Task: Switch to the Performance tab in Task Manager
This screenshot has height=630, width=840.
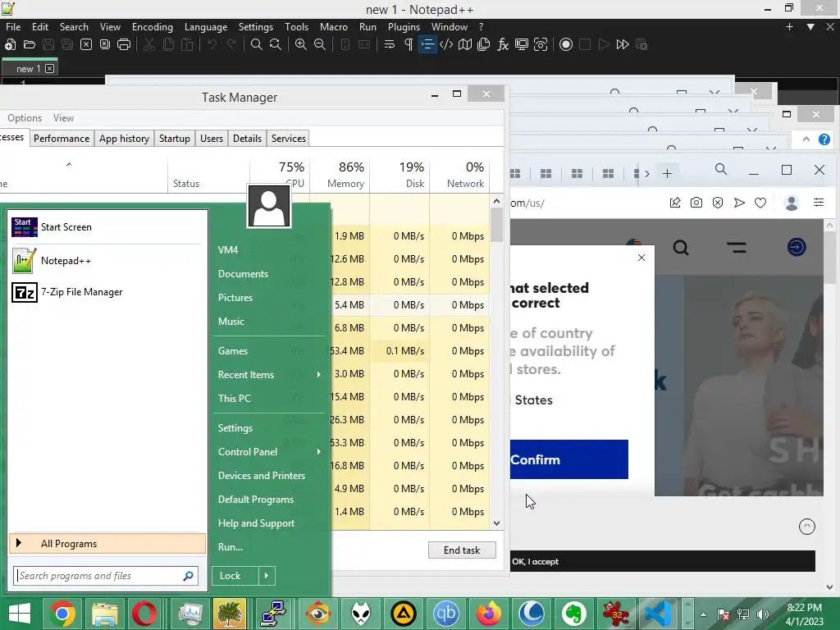Action: (x=62, y=138)
